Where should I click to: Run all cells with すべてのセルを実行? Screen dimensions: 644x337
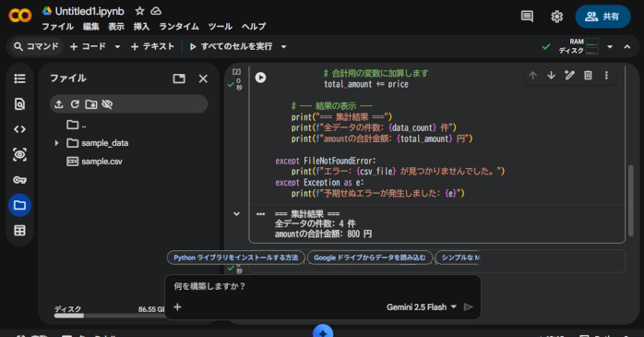click(231, 46)
